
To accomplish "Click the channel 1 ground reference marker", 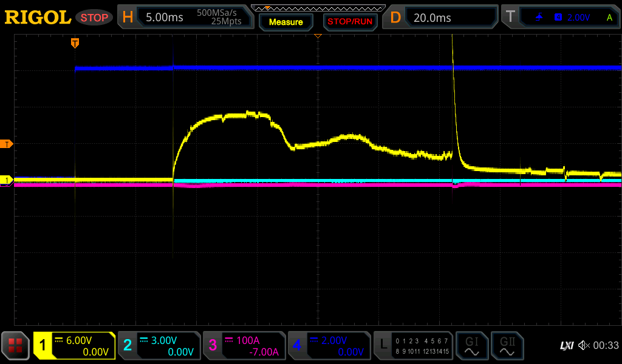I will pyautogui.click(x=7, y=180).
